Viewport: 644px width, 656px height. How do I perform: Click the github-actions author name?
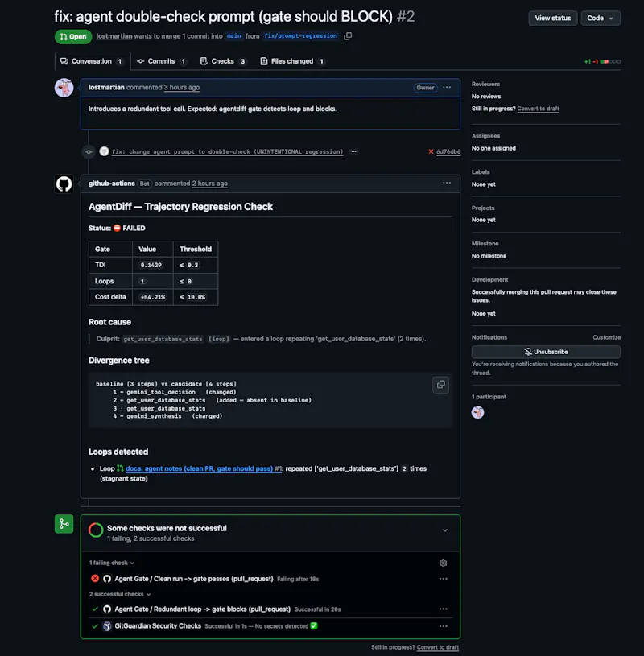111,184
